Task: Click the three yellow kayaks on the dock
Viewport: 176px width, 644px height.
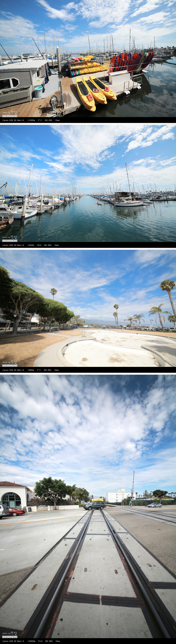Action: click(95, 91)
